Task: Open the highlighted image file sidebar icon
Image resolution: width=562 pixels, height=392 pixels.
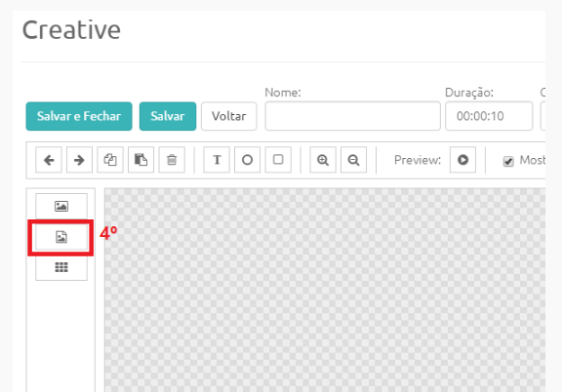Action: tap(61, 237)
